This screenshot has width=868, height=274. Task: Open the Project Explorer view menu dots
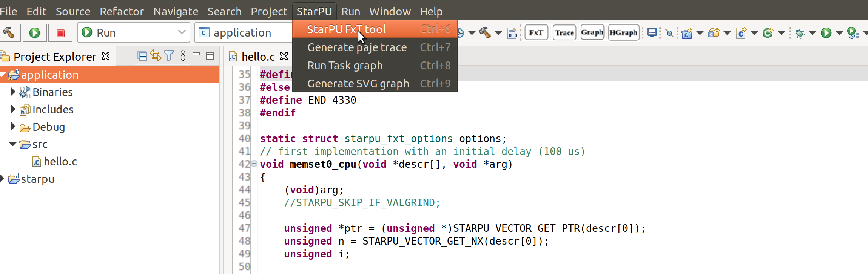pos(183,56)
